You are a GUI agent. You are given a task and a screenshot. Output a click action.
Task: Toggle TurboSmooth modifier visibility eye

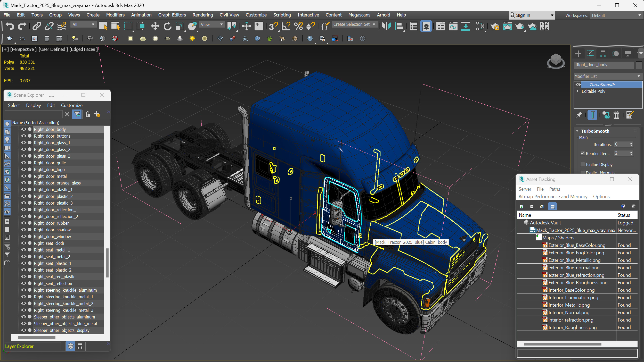[578, 85]
